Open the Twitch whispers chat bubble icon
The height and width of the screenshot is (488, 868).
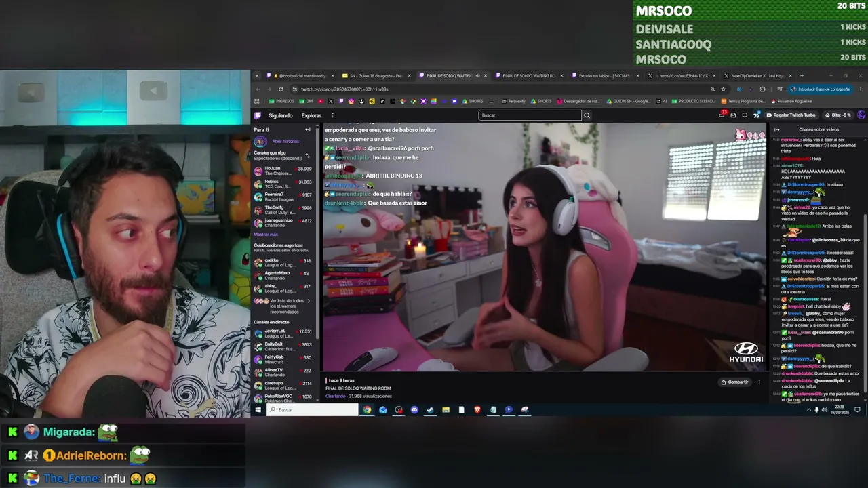745,115
